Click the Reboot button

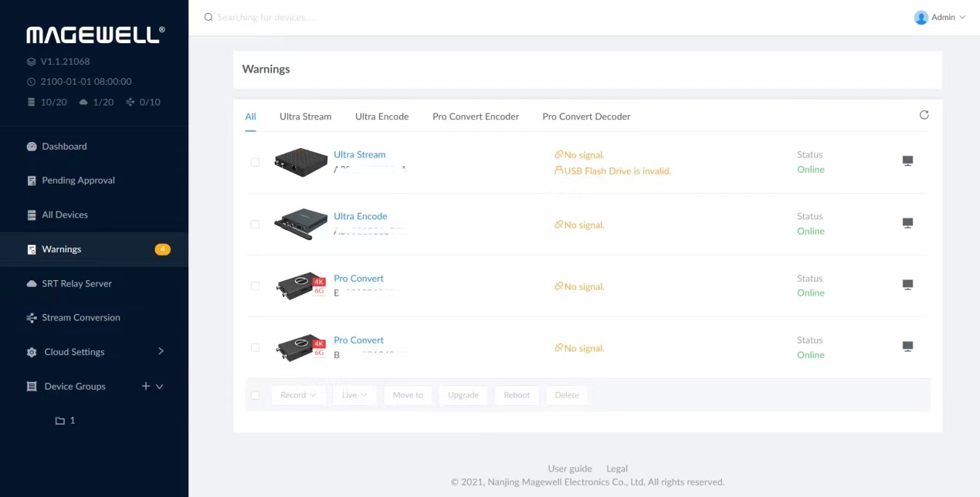[517, 395]
